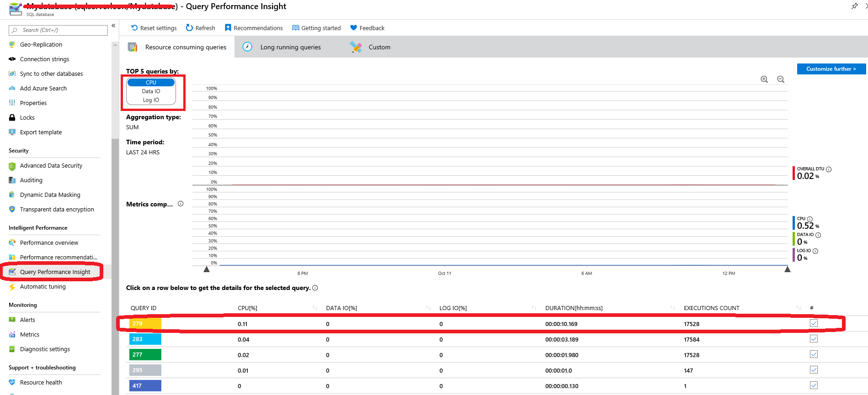
Task: Focus the Search (Ctrl+/) box
Action: point(58,30)
